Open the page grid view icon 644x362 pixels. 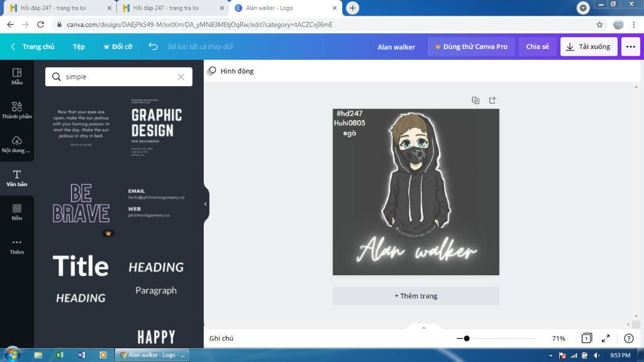[587, 338]
